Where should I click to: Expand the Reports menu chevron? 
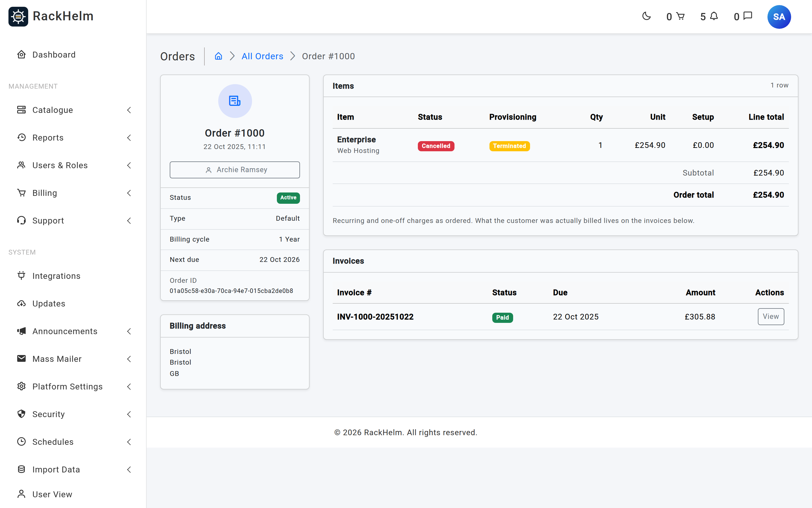tap(129, 137)
